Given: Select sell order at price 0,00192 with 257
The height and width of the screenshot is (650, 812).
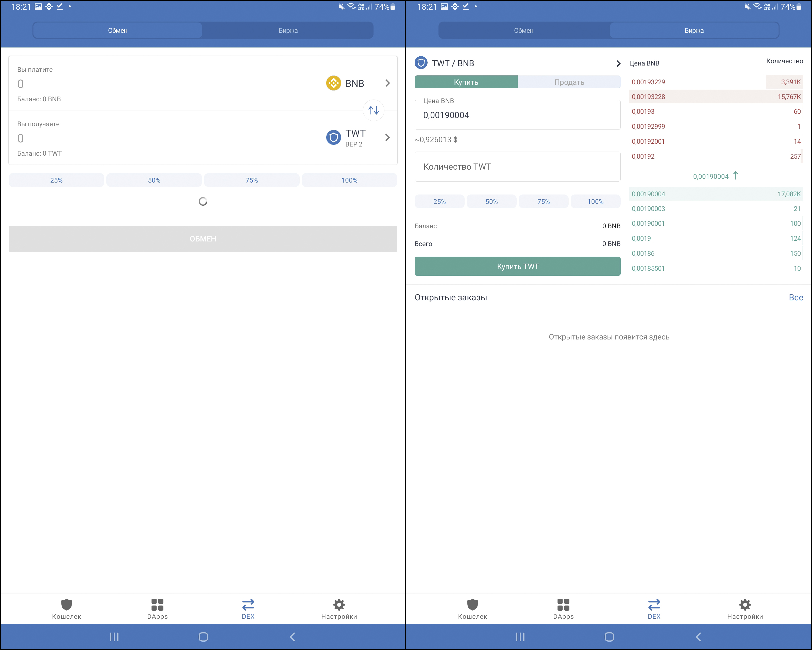Looking at the screenshot, I should (x=716, y=156).
